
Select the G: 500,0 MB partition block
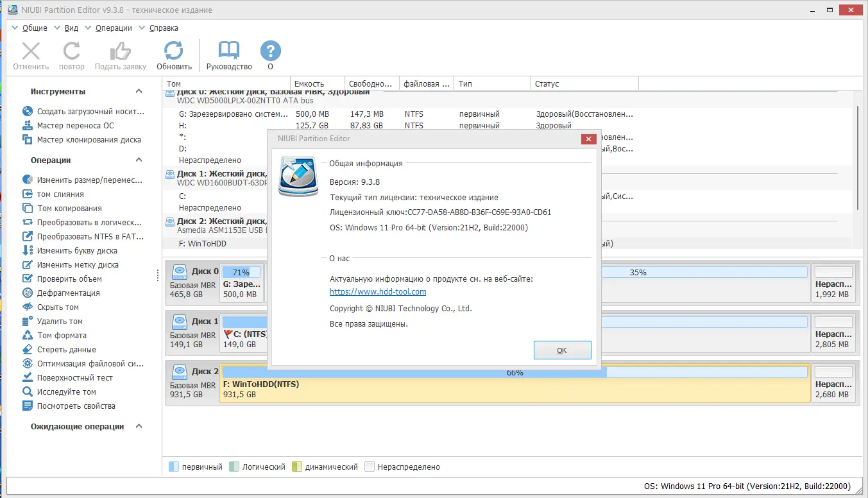242,282
